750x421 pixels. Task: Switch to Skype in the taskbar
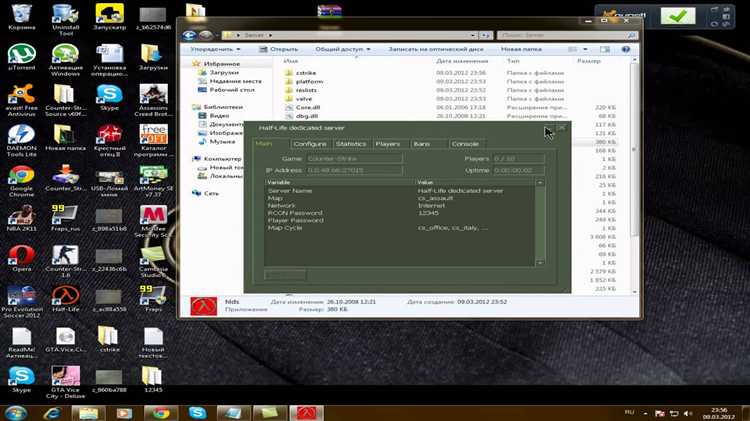pyautogui.click(x=197, y=412)
